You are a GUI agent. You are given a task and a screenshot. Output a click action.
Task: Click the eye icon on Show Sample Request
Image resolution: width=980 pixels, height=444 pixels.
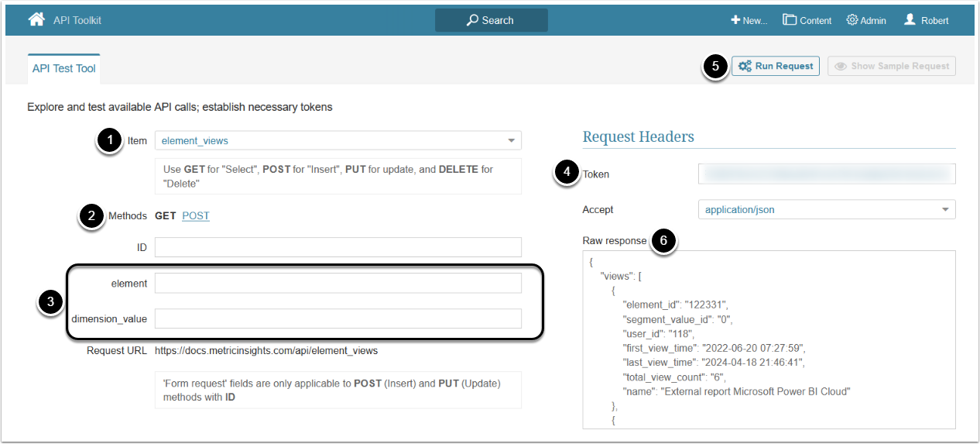coord(841,66)
